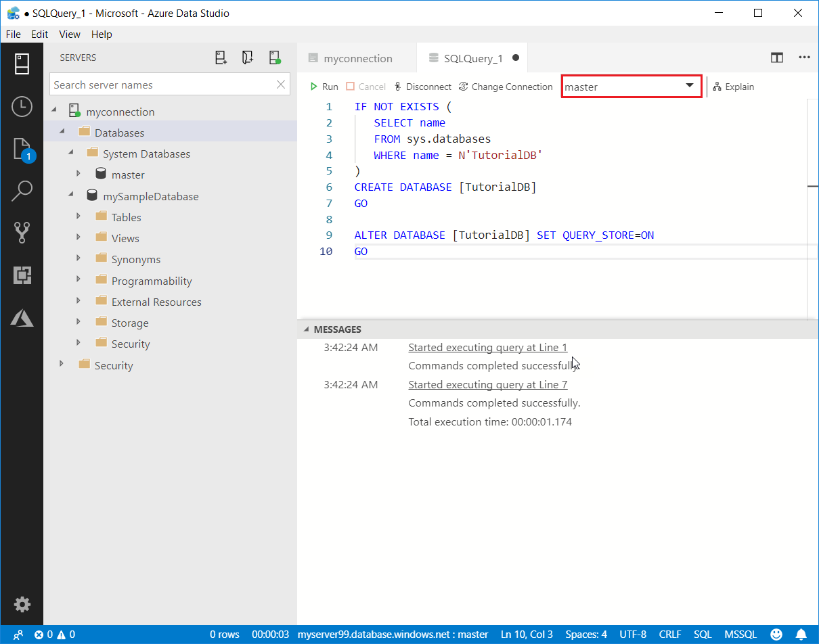
Task: Click Run to execute the query
Action: 324,87
